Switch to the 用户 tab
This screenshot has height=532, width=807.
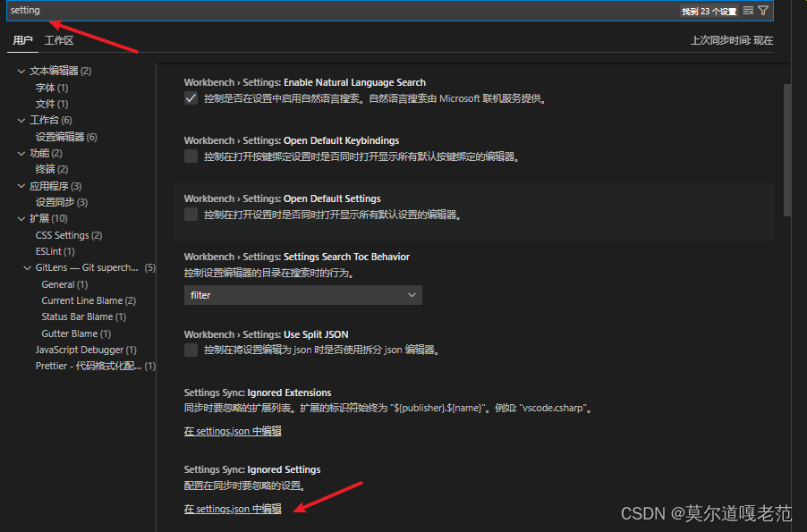22,40
